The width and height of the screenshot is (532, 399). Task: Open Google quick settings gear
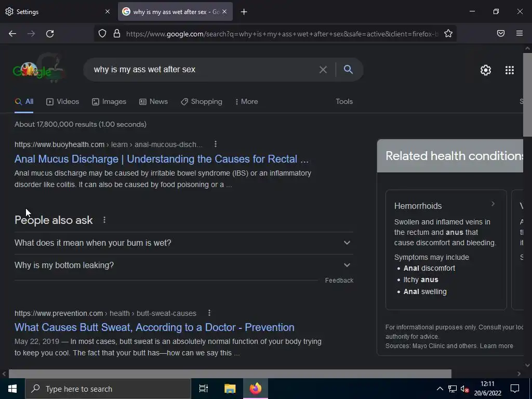[486, 70]
